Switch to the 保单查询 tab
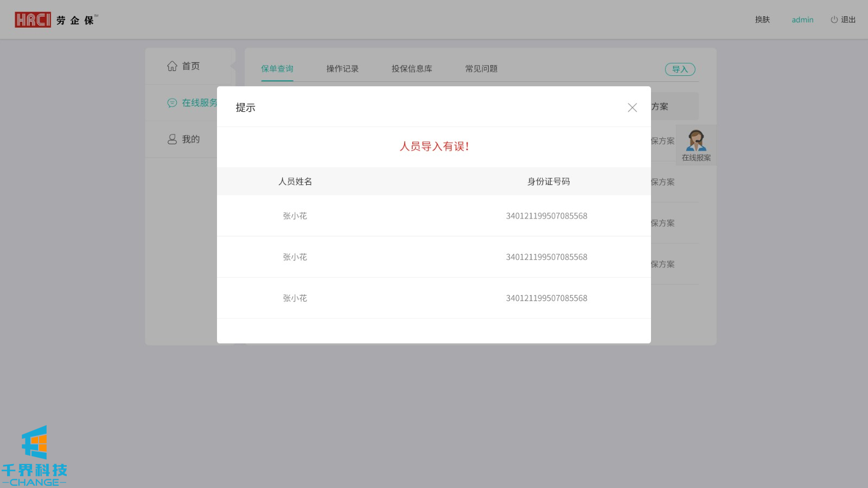868x488 pixels. tap(277, 69)
